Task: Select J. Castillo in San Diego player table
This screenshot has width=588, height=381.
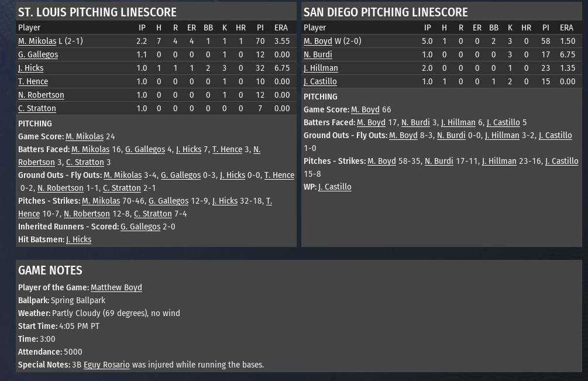Action: pyautogui.click(x=320, y=81)
